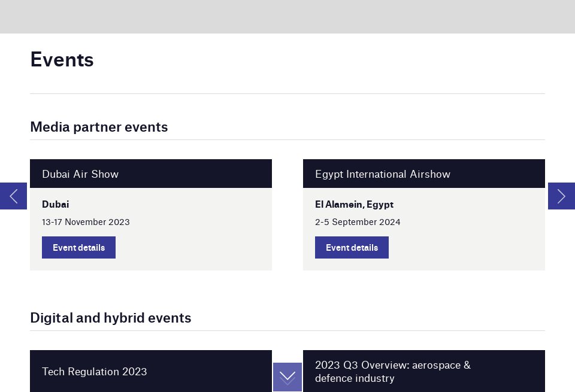Click the previous carousel arrow
This screenshot has width=575, height=392.
coord(13,196)
